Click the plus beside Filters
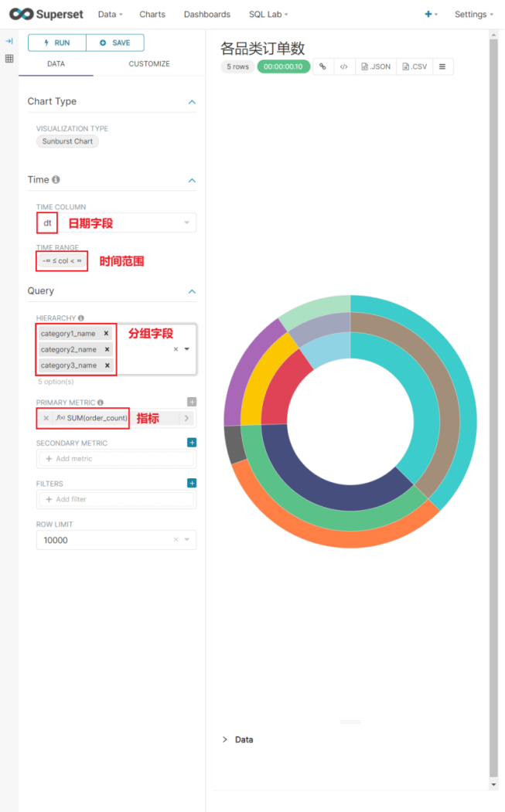The image size is (505, 812). (192, 483)
